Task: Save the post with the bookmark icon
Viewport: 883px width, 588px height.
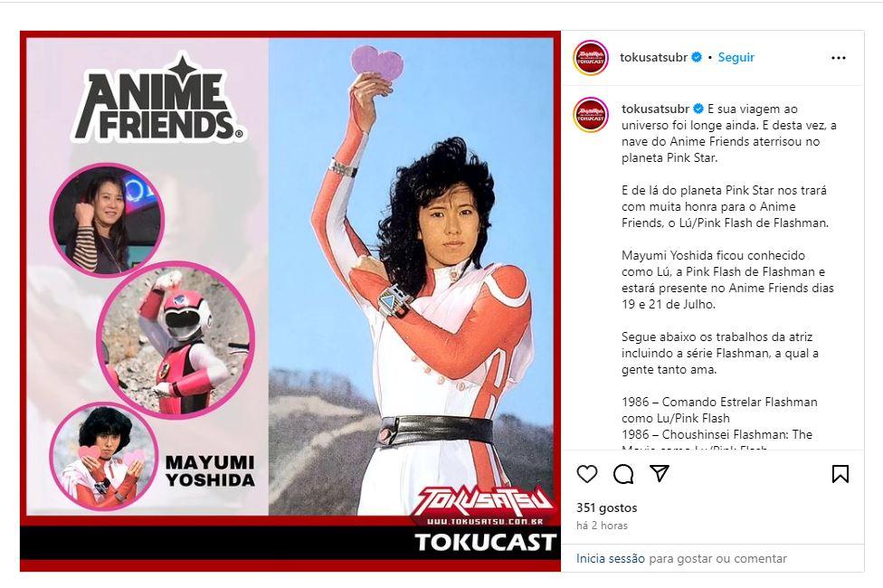Action: click(840, 474)
